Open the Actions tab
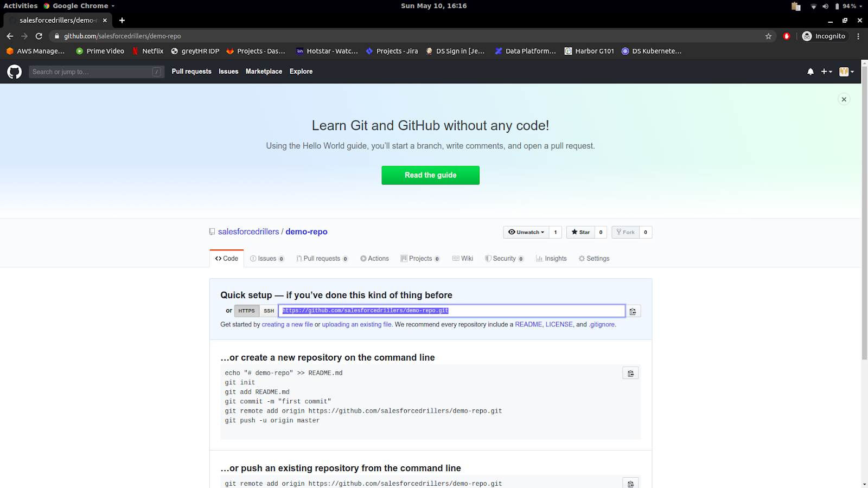This screenshot has height=488, width=868. (375, 259)
